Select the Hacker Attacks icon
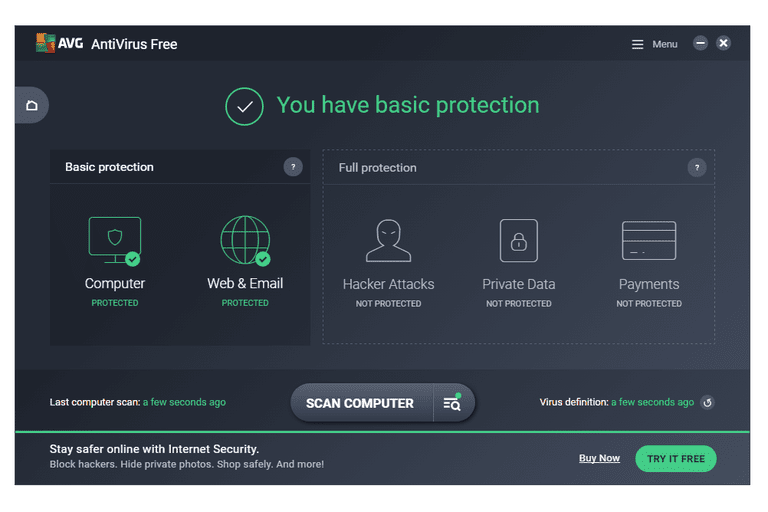The height and width of the screenshot is (512, 768). click(388, 241)
